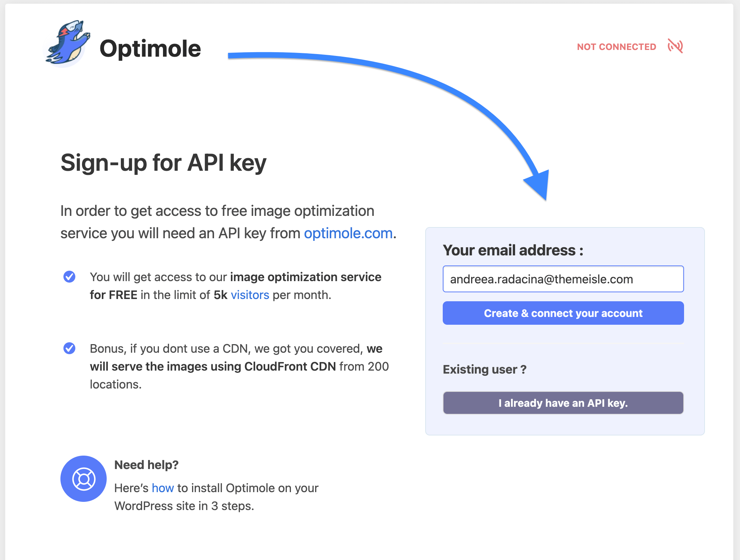This screenshot has height=560, width=740.
Task: Click the crossed-out signal disconnected icon
Action: tap(675, 46)
